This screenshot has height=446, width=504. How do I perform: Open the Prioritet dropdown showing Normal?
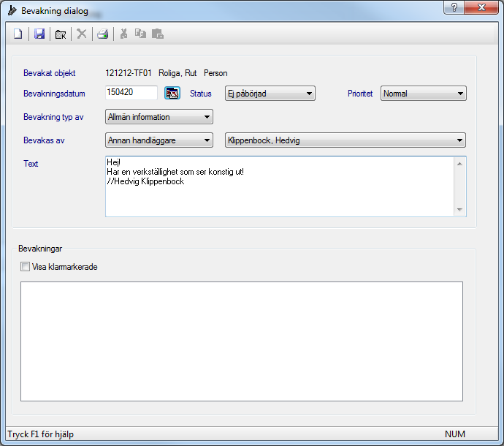click(x=424, y=94)
